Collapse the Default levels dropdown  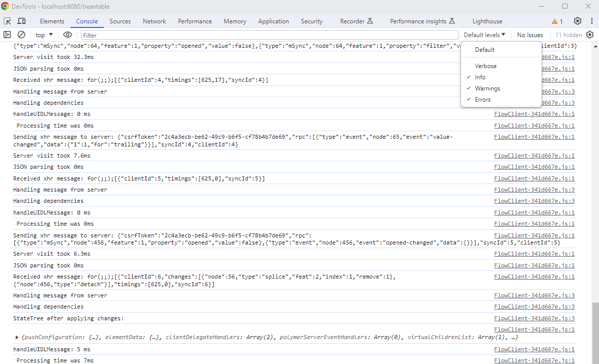484,35
